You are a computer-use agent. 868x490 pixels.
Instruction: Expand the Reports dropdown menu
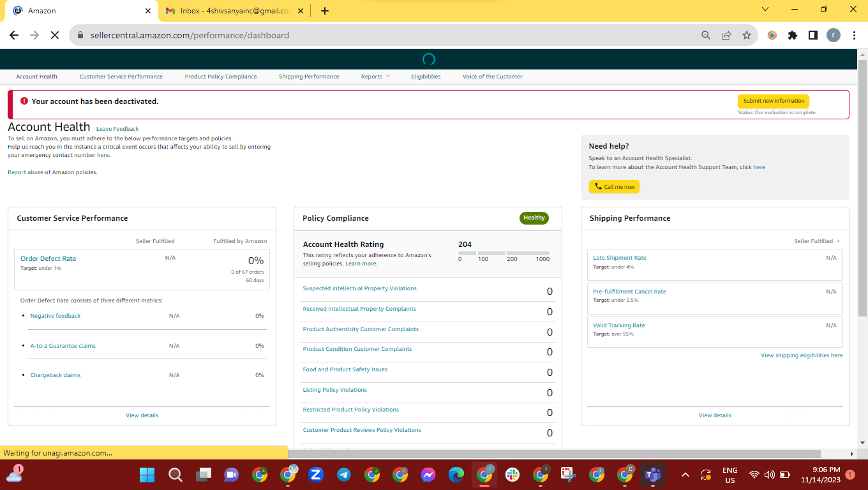tap(375, 77)
